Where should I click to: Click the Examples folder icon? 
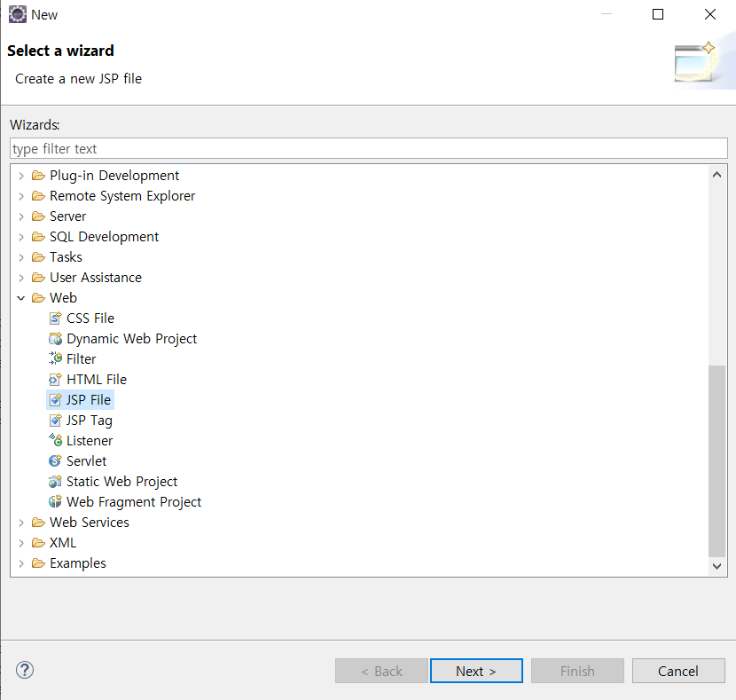(38, 562)
